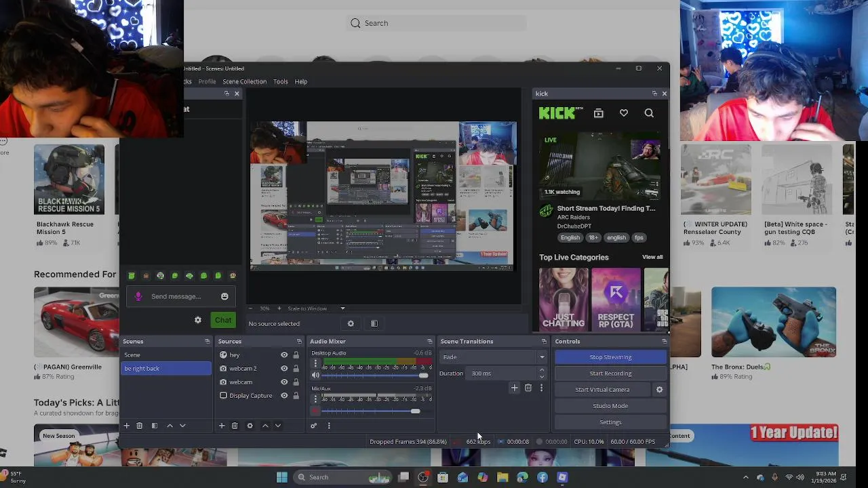Undock the Sources panel
Viewport: 868px width, 488px height.
pos(299,341)
